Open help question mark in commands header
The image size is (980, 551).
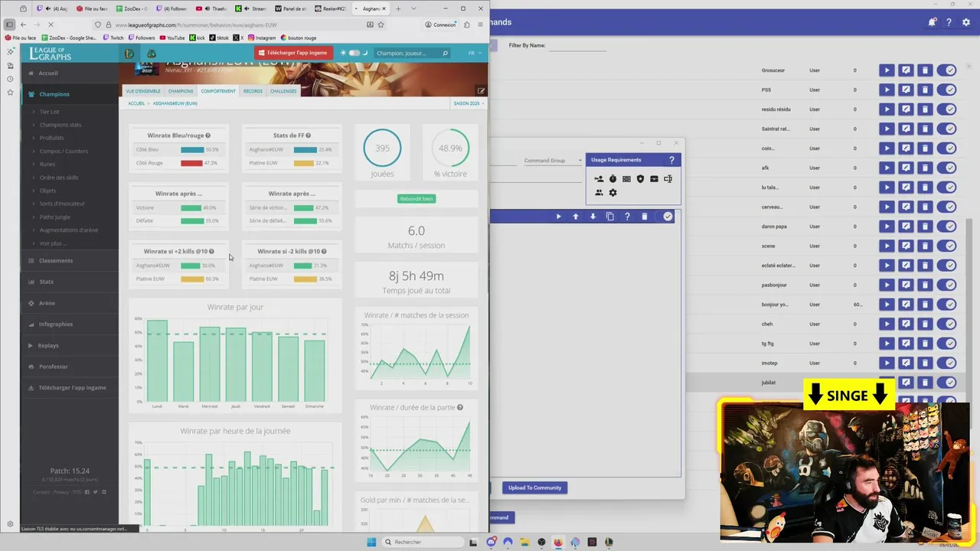[x=949, y=22]
